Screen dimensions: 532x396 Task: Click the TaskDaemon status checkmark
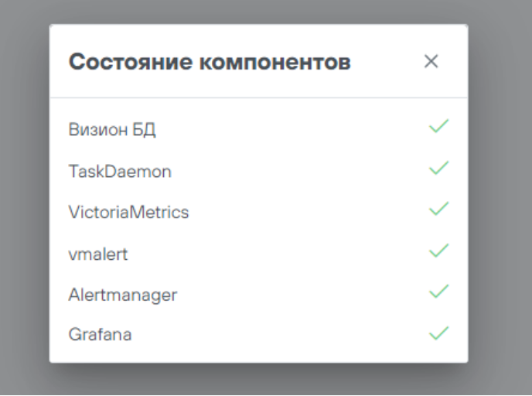point(438,168)
